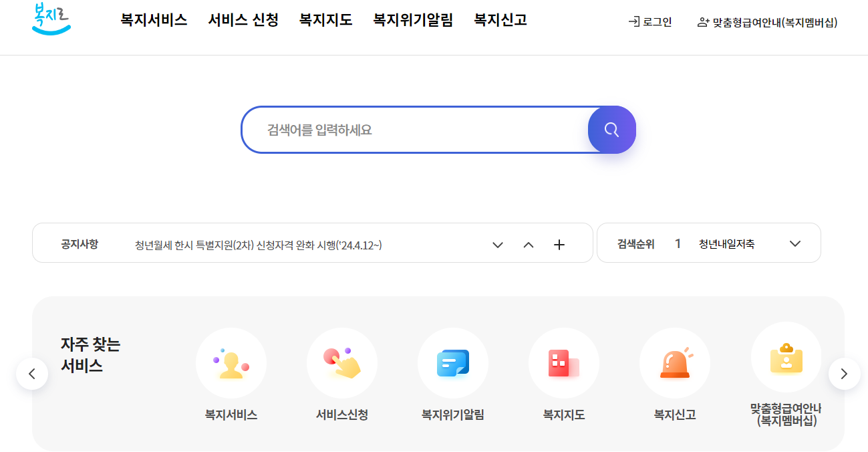Open the 복지위기알림 menu item
This screenshot has width=868, height=452.
click(412, 20)
